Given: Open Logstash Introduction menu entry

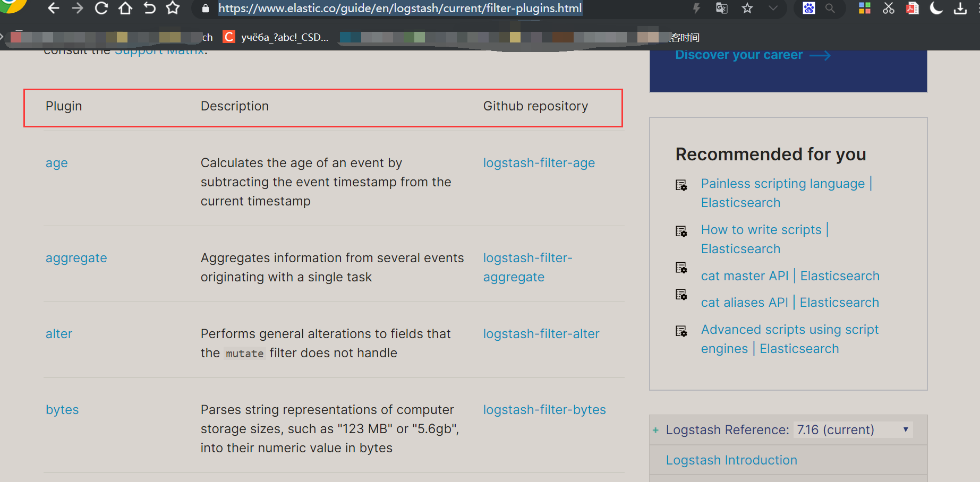Looking at the screenshot, I should tap(731, 460).
